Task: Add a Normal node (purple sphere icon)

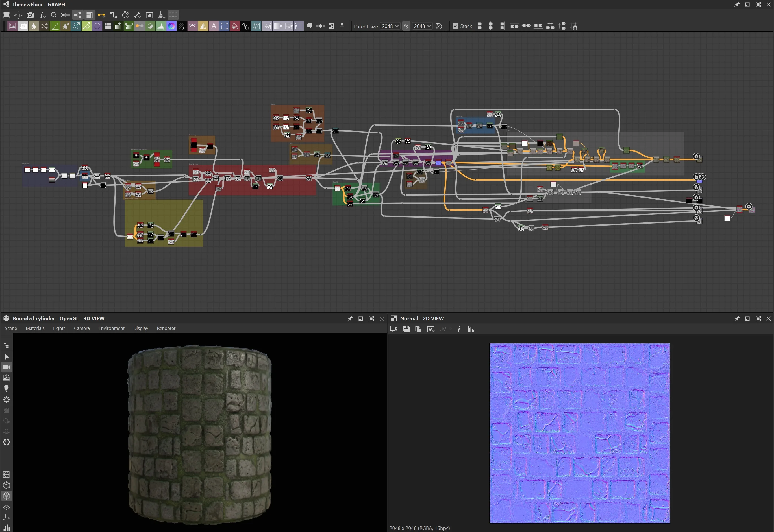Action: pos(97,26)
